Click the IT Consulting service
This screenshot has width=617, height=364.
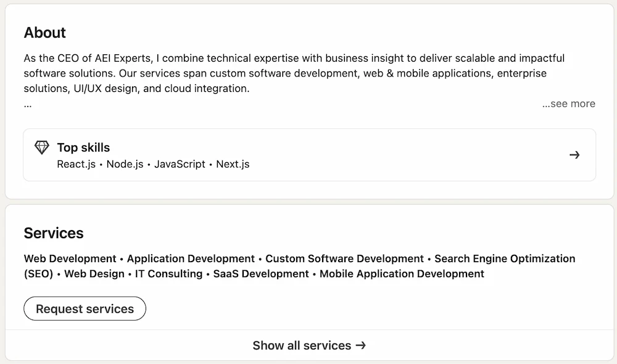[168, 274]
